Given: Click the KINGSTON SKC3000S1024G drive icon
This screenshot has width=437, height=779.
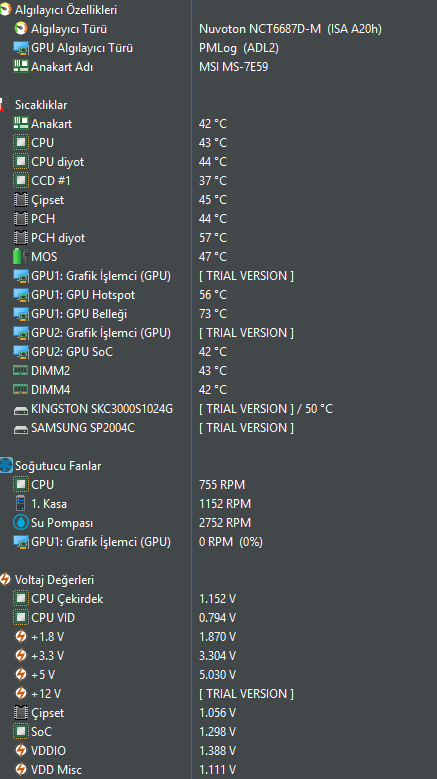Looking at the screenshot, I should [x=20, y=410].
